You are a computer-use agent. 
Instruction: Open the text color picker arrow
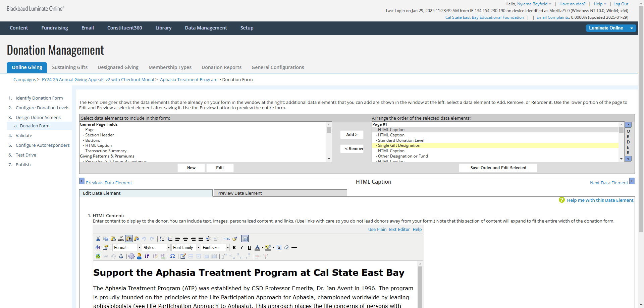(x=262, y=247)
